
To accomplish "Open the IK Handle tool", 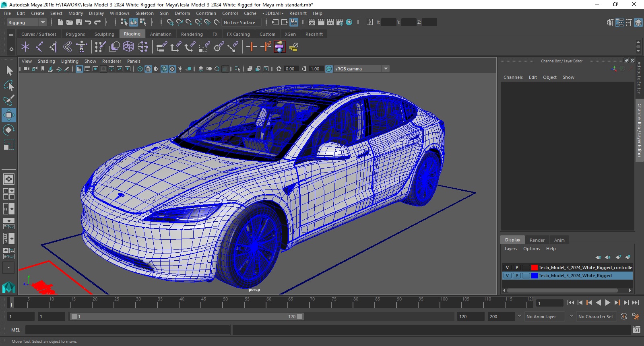I will tap(54, 47).
